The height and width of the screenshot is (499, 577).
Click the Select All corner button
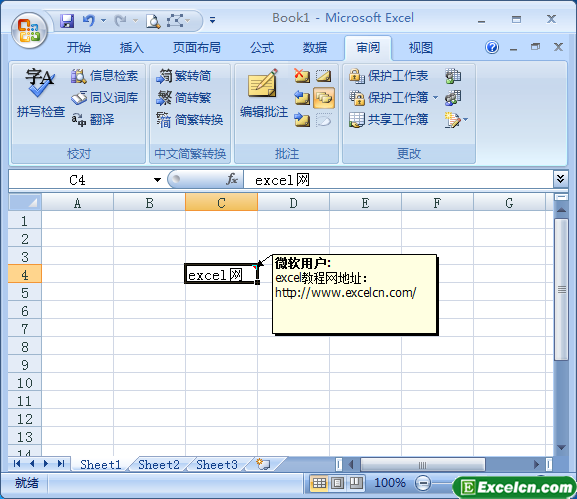point(25,202)
